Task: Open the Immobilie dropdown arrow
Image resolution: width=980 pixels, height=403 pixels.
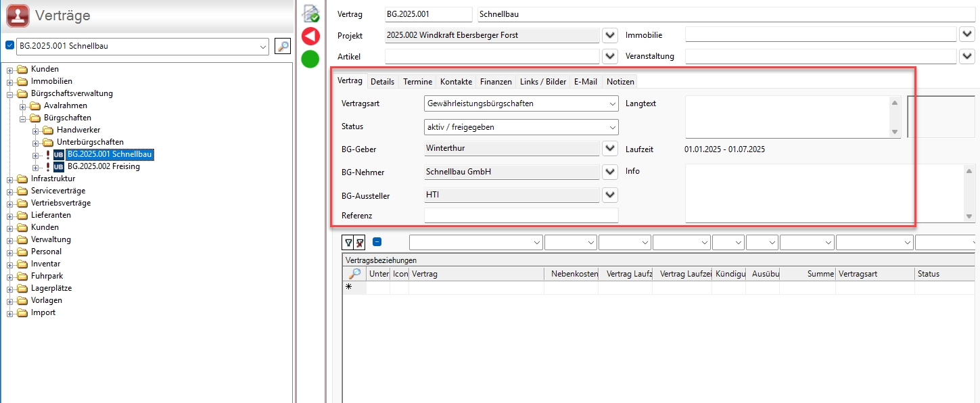Action: 967,34
